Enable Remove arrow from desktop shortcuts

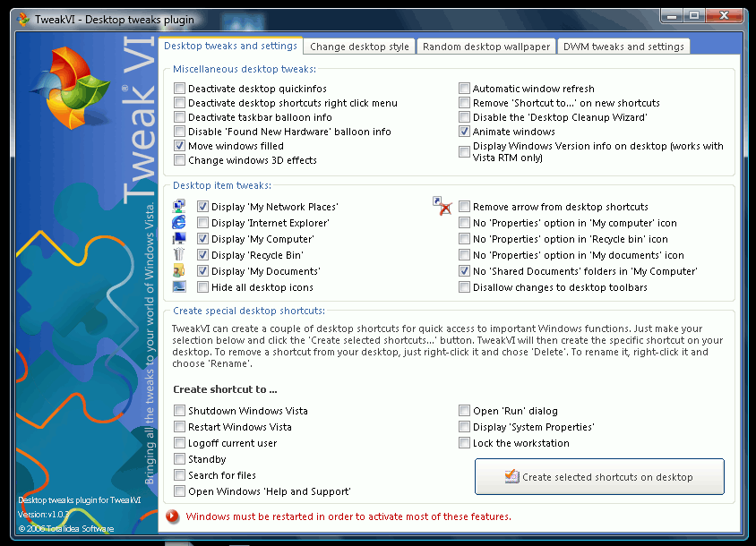tap(464, 207)
